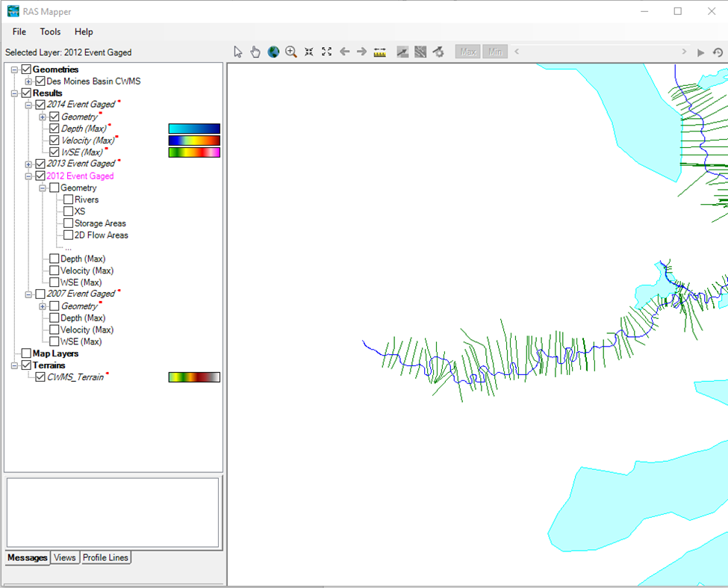The height and width of the screenshot is (588, 728).
Task: Expand 2014 Event Geometry node
Action: pos(43,117)
